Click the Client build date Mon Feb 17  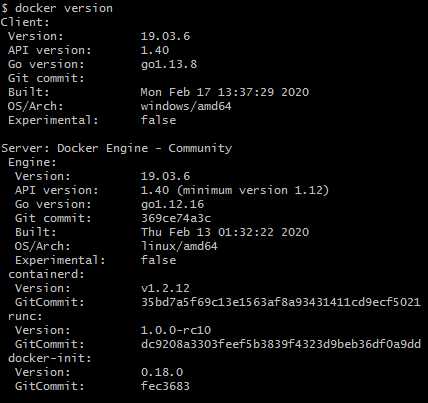click(x=225, y=92)
